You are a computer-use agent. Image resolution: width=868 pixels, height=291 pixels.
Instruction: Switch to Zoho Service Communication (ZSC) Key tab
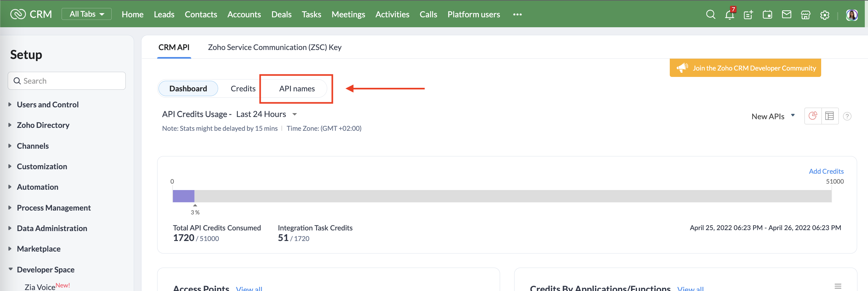(x=275, y=47)
